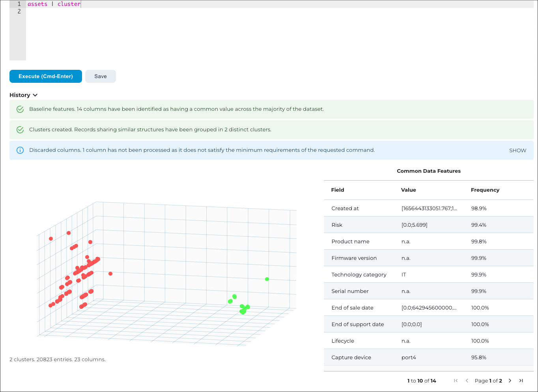Click the Value column header
The image size is (538, 392).
click(x=409, y=190)
